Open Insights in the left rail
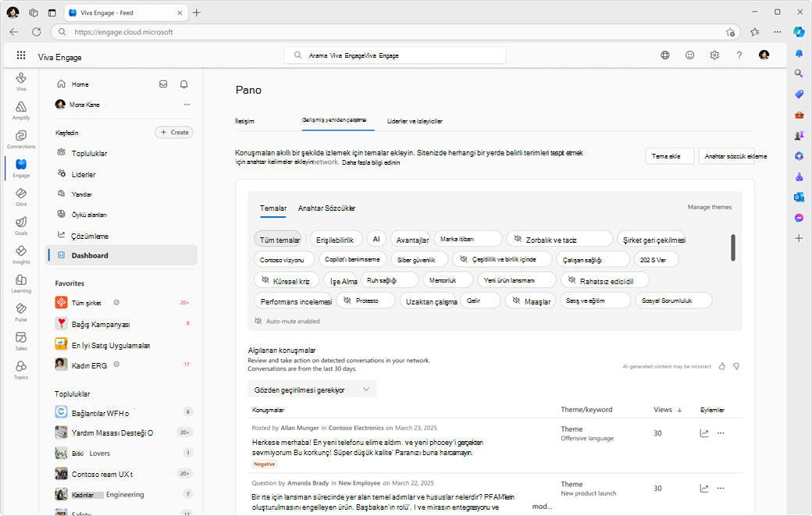This screenshot has height=516, width=812. pyautogui.click(x=21, y=254)
